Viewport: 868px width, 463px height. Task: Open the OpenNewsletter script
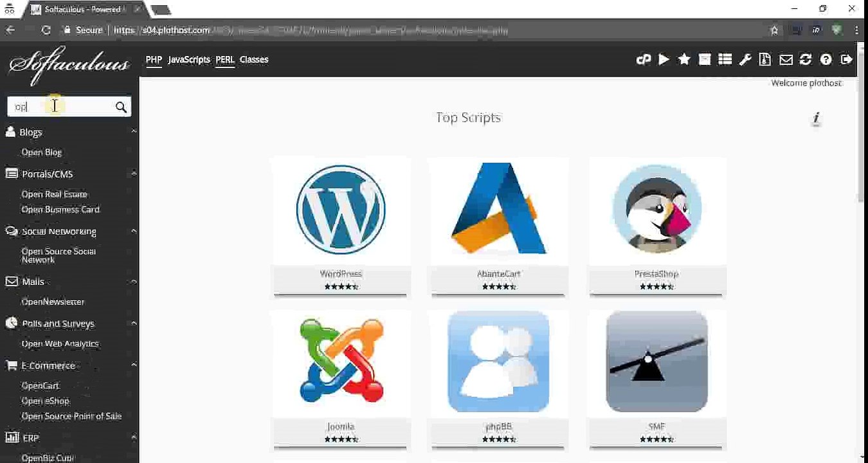click(x=53, y=302)
